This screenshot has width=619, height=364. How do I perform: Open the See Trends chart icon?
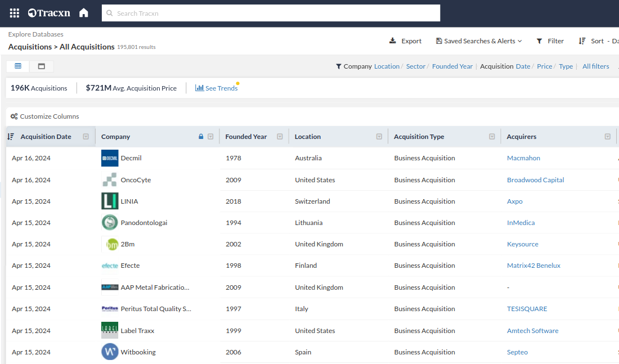199,88
